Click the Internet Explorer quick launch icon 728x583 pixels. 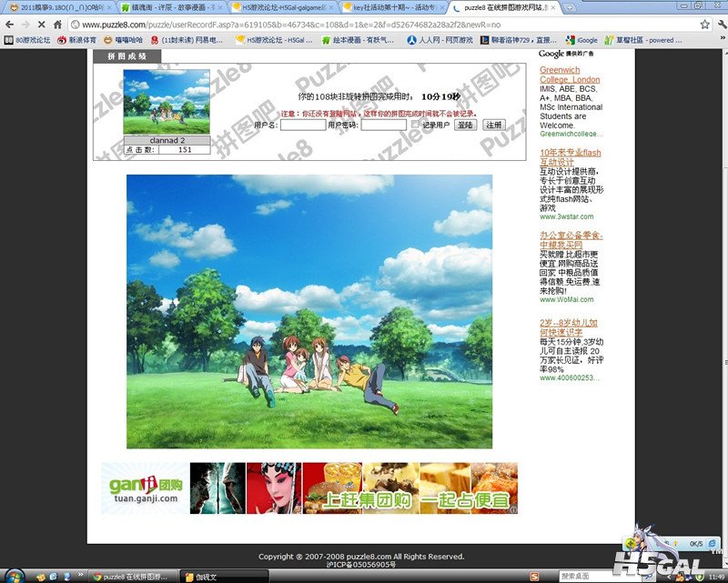click(x=54, y=577)
